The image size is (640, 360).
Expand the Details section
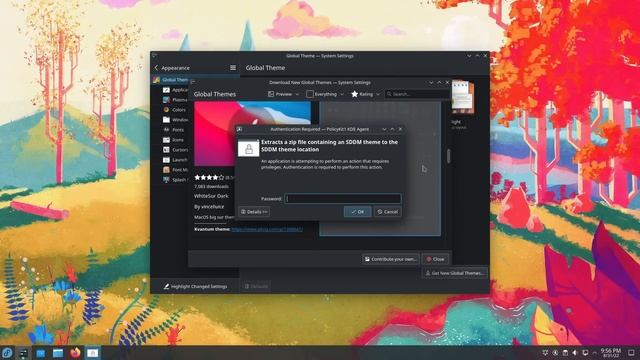(254, 212)
